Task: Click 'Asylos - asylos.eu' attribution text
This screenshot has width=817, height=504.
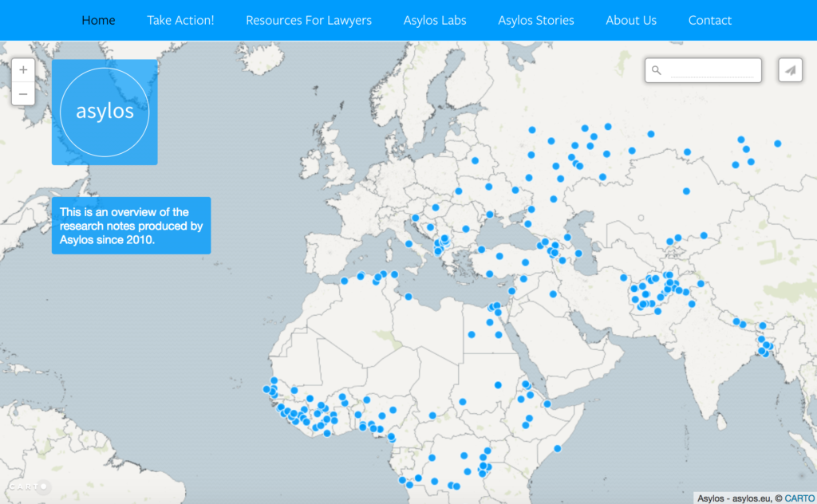Action: (734, 498)
